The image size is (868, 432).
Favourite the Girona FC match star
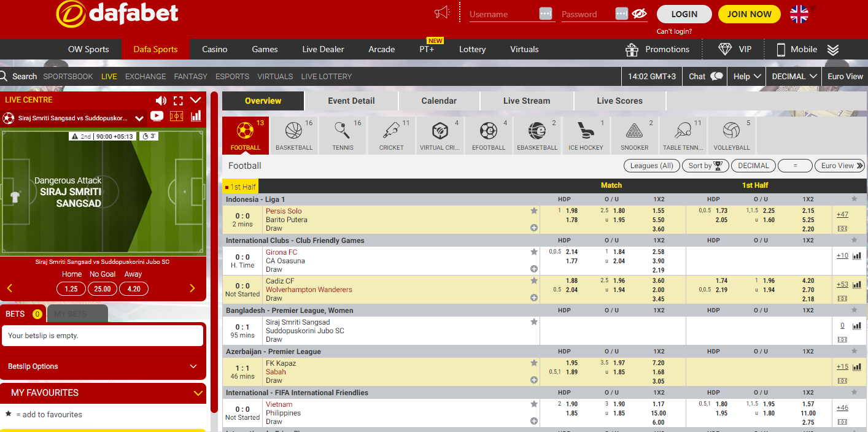pos(534,252)
